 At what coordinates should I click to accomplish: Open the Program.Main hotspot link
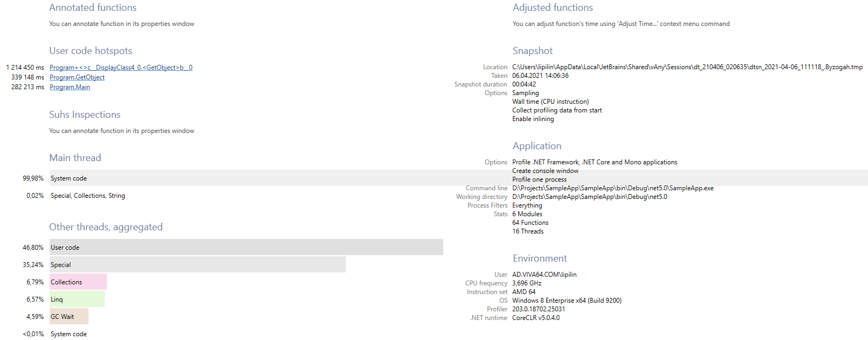[70, 87]
